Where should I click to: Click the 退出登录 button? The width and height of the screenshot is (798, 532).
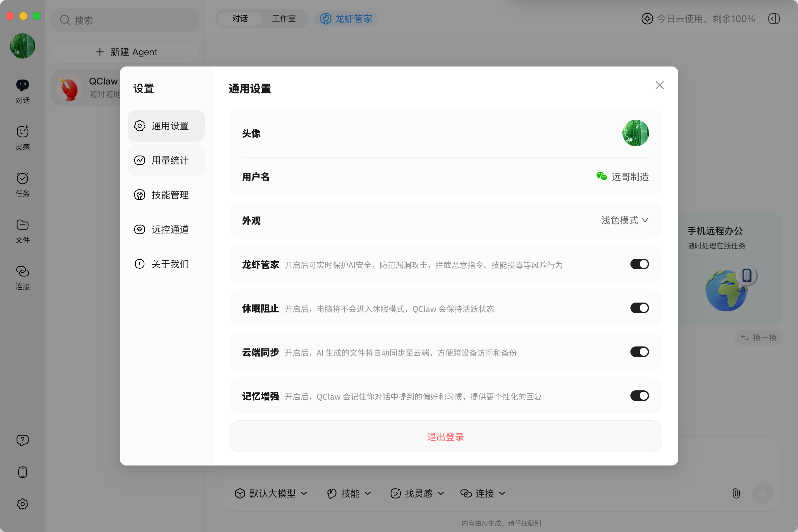pyautogui.click(x=445, y=436)
